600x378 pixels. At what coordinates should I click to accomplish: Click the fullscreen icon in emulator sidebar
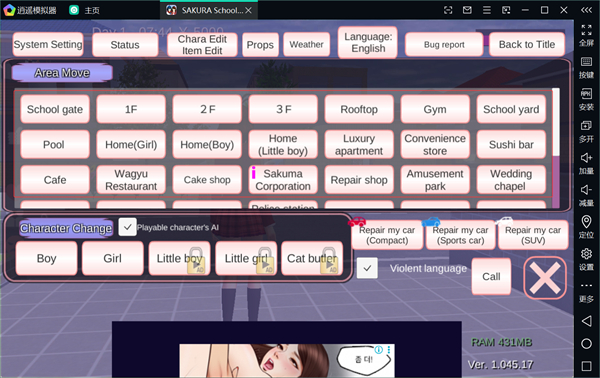pos(586,30)
